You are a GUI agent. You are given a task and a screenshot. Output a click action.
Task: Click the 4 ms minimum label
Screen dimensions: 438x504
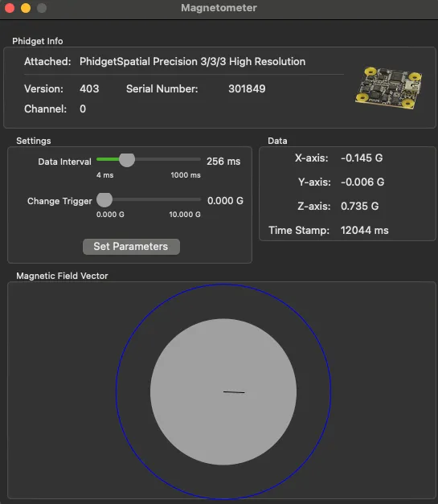(x=104, y=175)
